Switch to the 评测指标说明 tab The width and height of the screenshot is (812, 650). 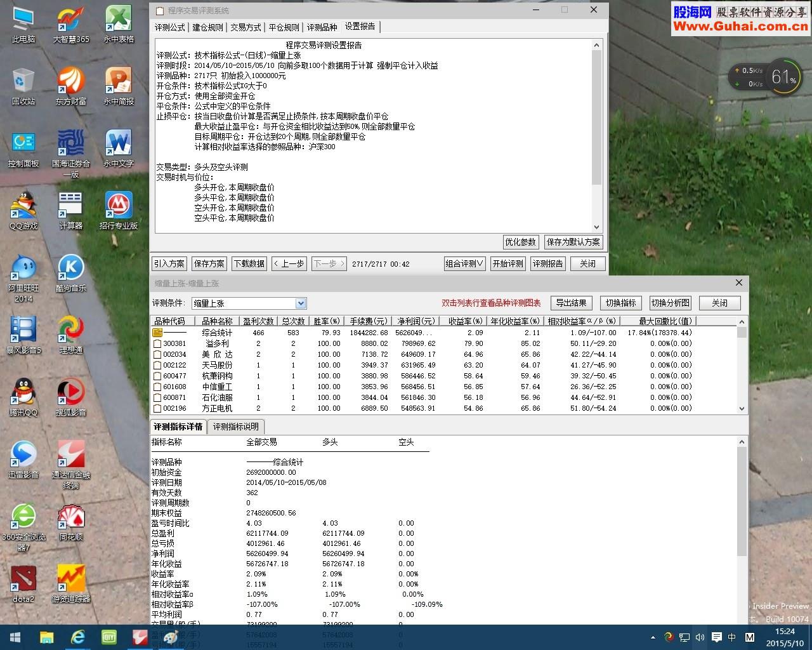pos(235,427)
